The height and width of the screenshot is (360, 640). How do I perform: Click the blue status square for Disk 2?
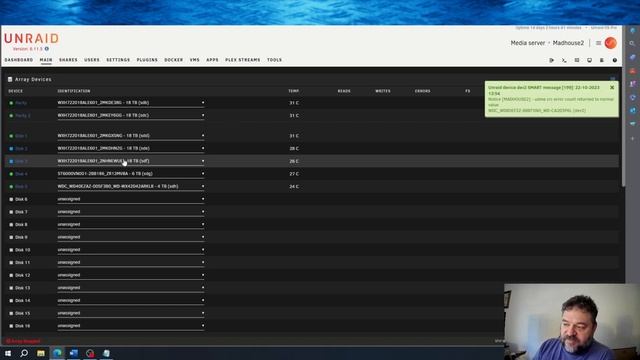click(11, 149)
